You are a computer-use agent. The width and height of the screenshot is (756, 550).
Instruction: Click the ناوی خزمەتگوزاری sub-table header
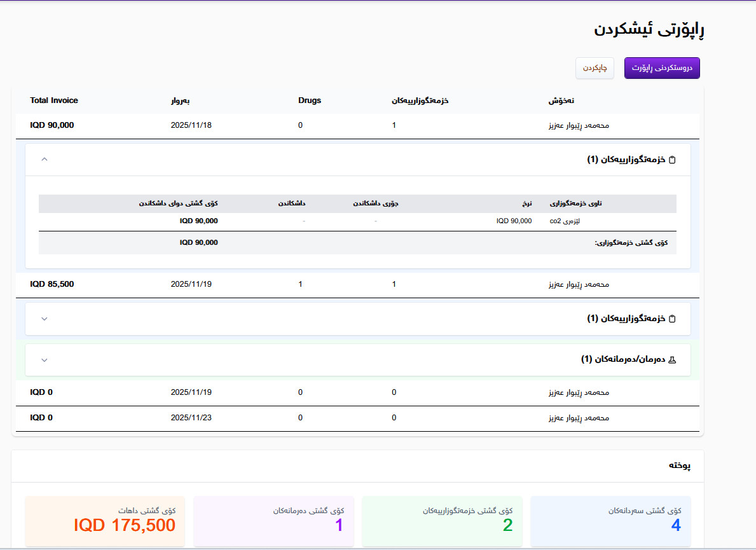[575, 203]
